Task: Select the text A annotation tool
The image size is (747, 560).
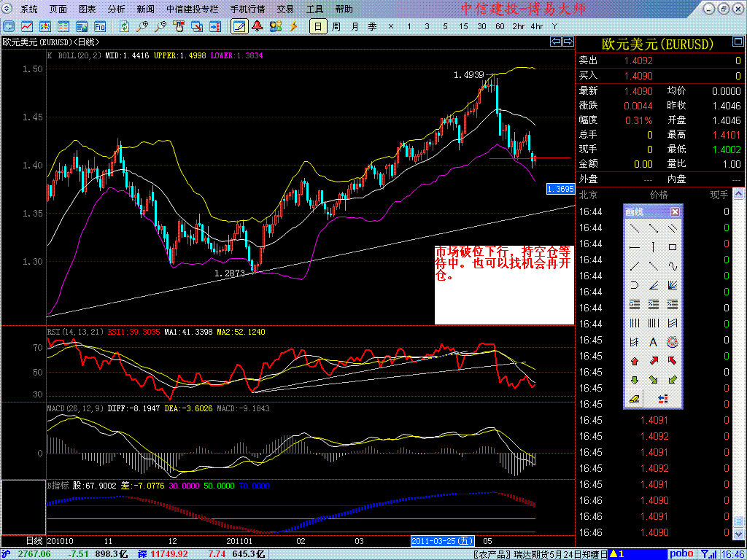Action: pyautogui.click(x=654, y=342)
